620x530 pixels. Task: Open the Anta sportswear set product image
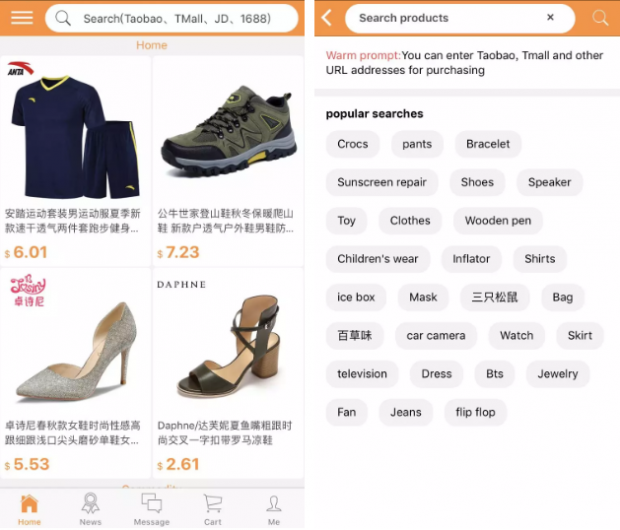pyautogui.click(x=75, y=131)
